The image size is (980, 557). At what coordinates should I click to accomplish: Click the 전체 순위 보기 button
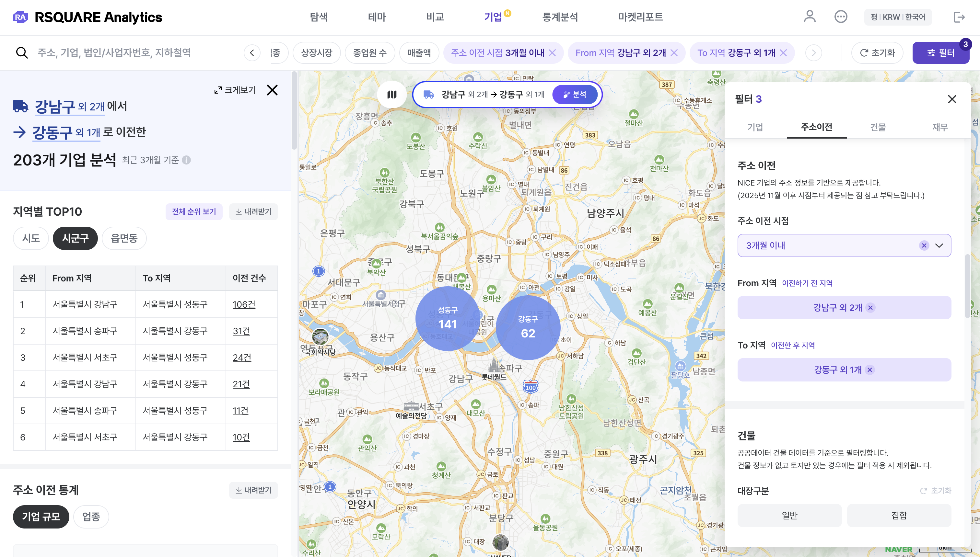pyautogui.click(x=194, y=211)
